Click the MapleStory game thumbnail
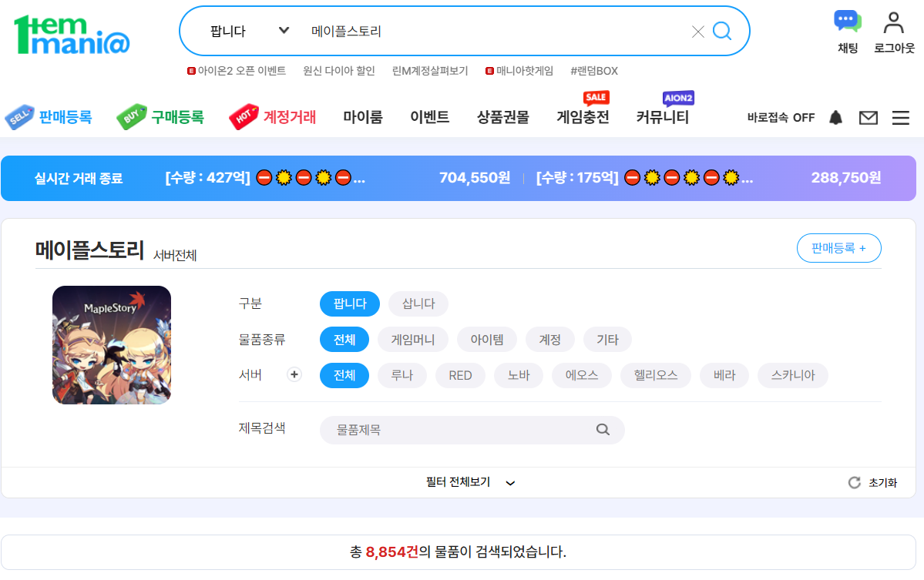This screenshot has height=580, width=924. click(112, 345)
